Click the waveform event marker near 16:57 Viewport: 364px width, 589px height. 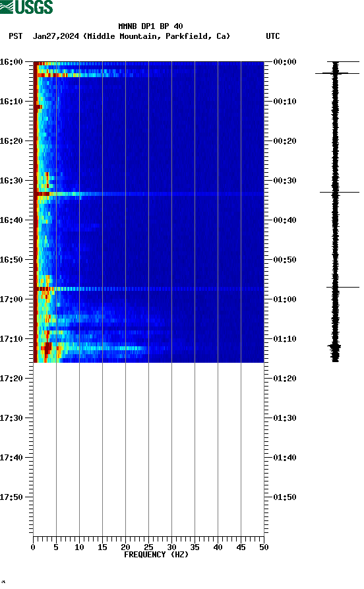343,288
